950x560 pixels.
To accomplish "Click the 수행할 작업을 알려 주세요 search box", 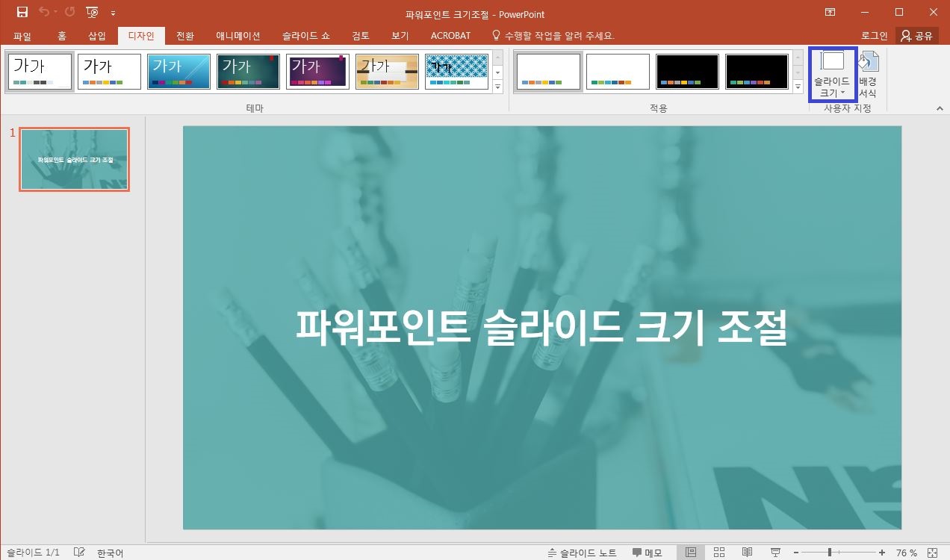I will 553,35.
